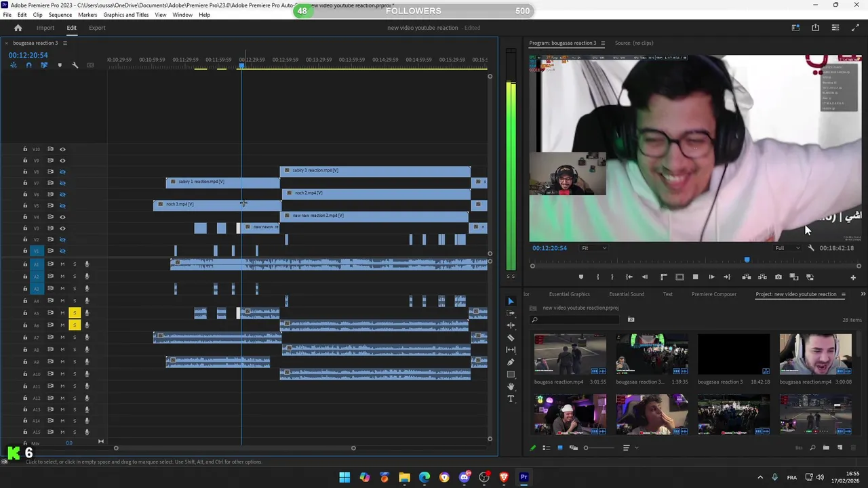The image size is (868, 488).
Task: Switch to the Essential Sound tab
Action: [627, 294]
